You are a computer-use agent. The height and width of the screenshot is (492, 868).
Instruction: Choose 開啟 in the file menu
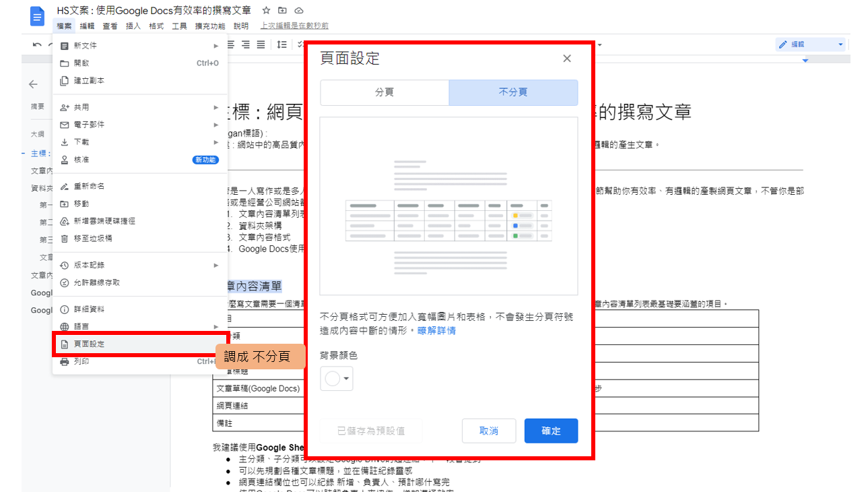point(140,63)
